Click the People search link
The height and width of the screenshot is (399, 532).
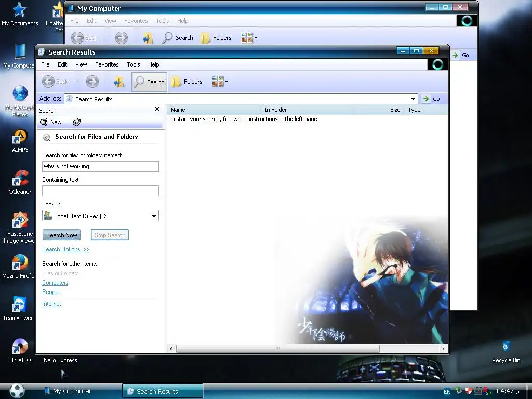pos(50,292)
